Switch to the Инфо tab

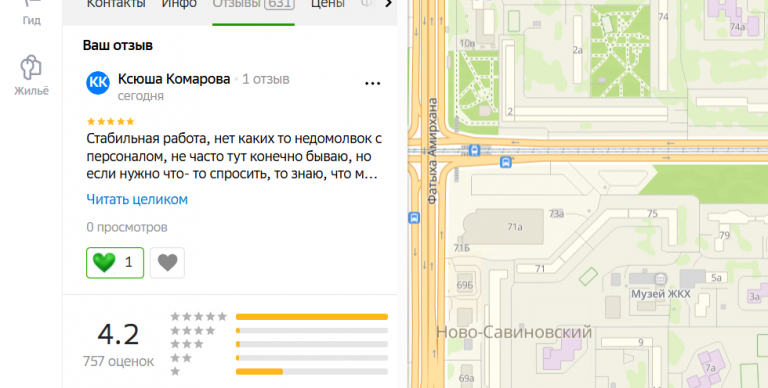click(x=179, y=4)
